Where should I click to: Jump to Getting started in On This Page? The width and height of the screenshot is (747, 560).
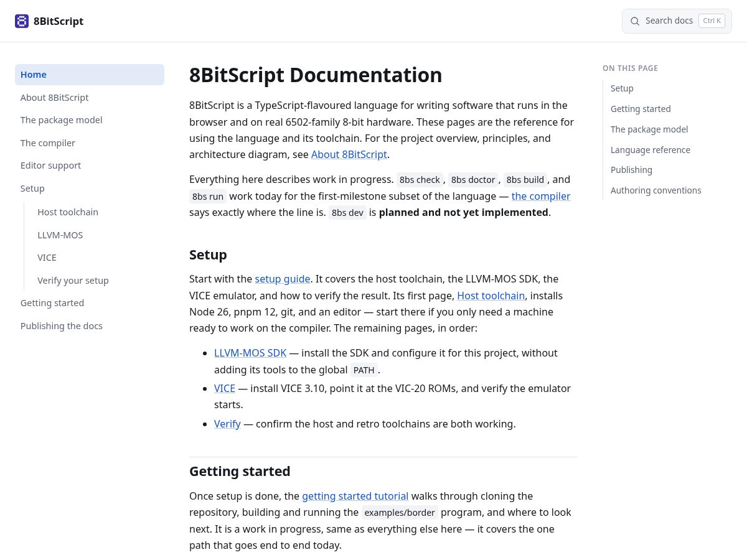(x=641, y=109)
